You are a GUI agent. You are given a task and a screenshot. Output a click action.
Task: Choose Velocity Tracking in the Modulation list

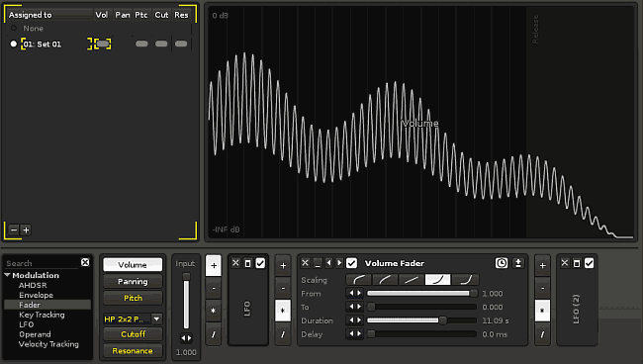[x=48, y=344]
